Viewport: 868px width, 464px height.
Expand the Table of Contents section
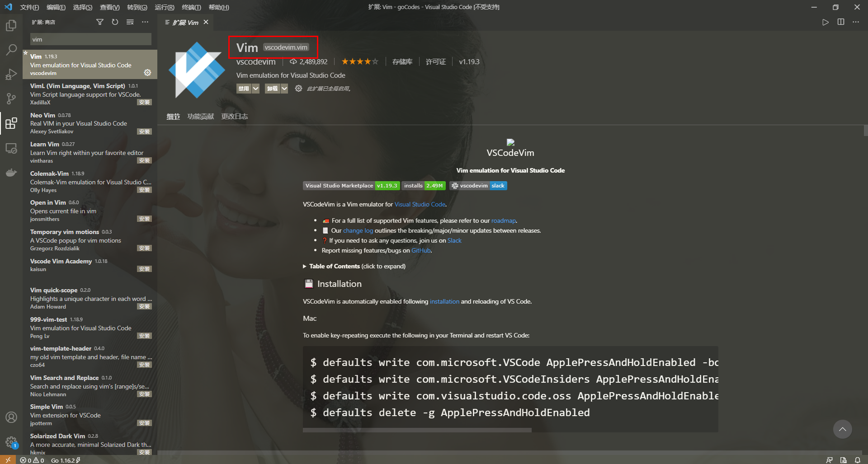click(354, 266)
